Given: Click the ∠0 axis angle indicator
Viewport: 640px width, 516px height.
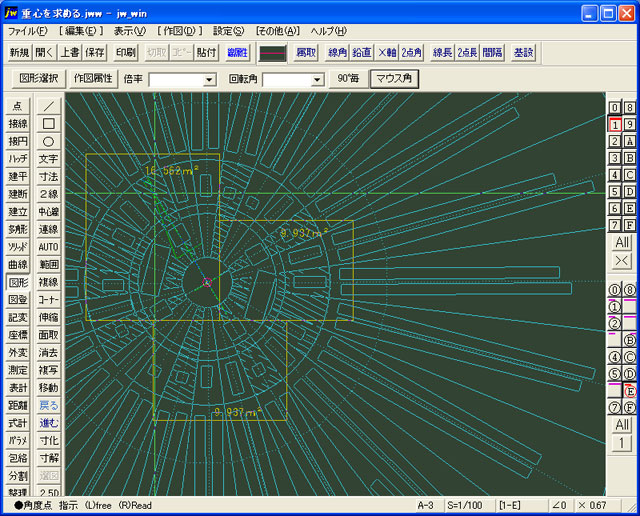Looking at the screenshot, I should pyautogui.click(x=559, y=505).
